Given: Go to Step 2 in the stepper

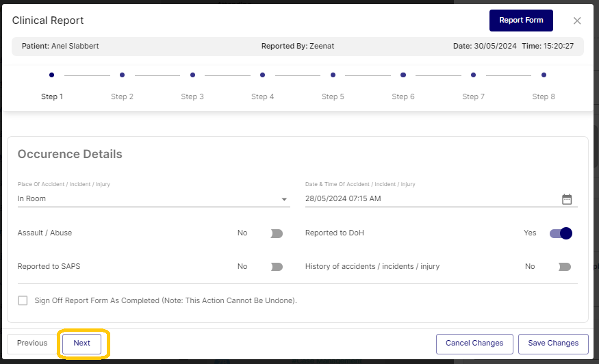Looking at the screenshot, I should 122,75.
